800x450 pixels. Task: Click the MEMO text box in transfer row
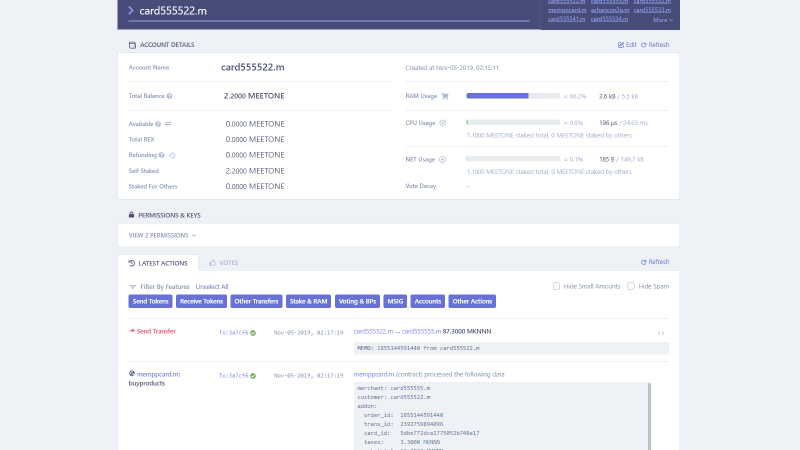click(511, 348)
